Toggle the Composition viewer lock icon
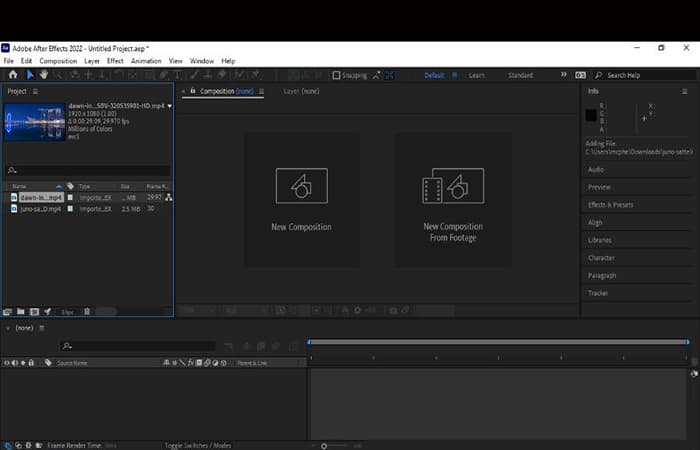 tap(193, 91)
